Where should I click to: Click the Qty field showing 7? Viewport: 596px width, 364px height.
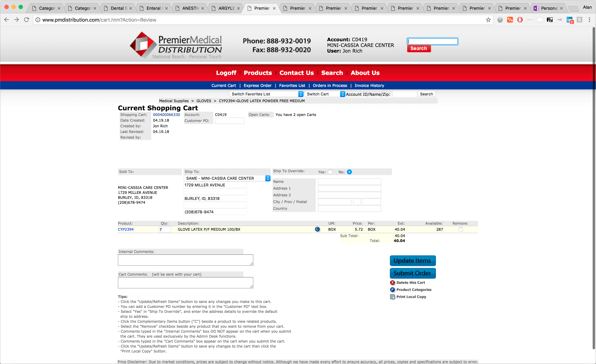coord(165,229)
